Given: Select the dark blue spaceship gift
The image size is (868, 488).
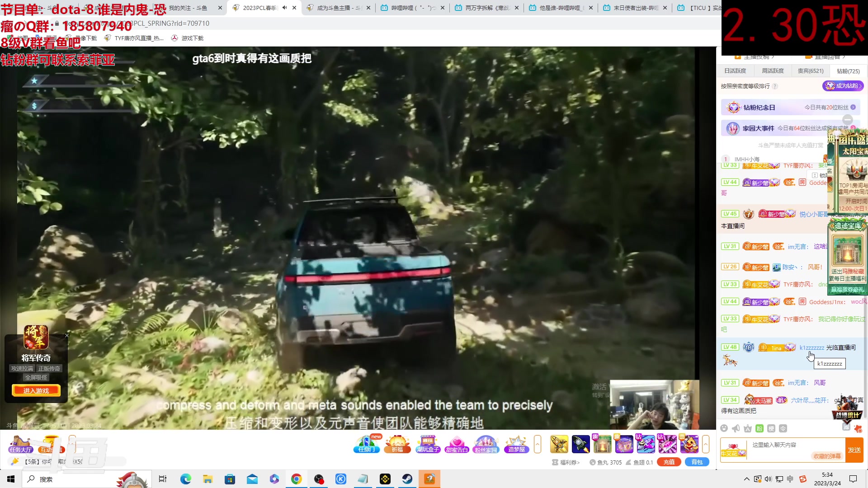Looking at the screenshot, I should [x=581, y=444].
